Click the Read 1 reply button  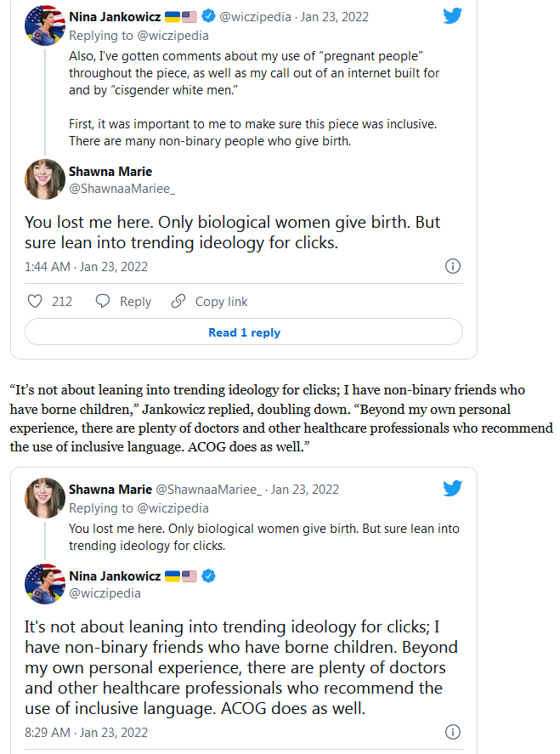(x=244, y=332)
